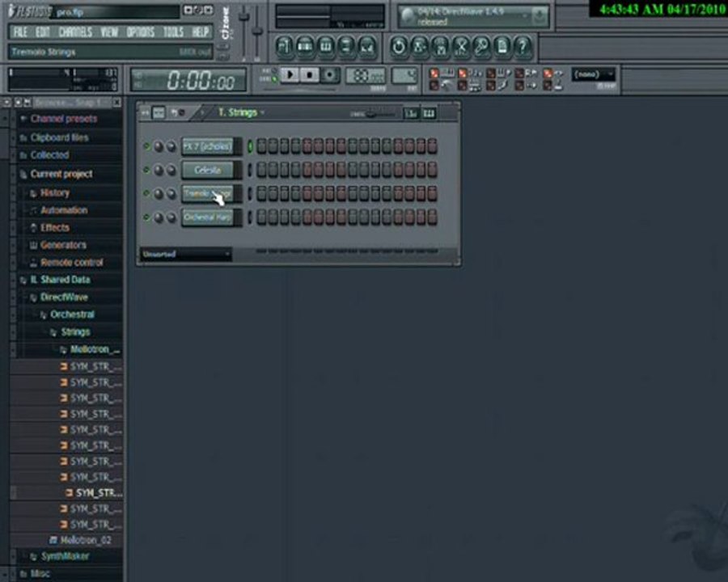Toggle green mute LED of Orchestral Harp
The height and width of the screenshot is (582, 728).
tap(146, 217)
